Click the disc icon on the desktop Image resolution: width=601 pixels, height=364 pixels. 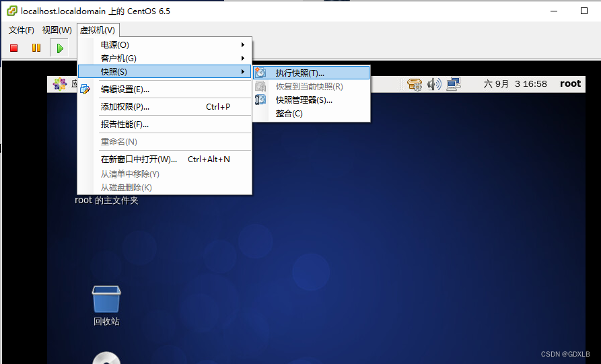[x=106, y=358]
